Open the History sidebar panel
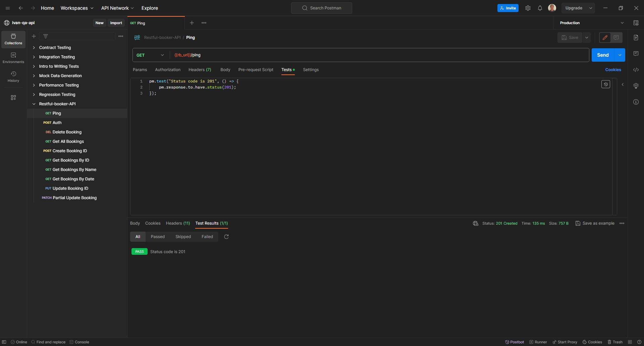 (13, 77)
